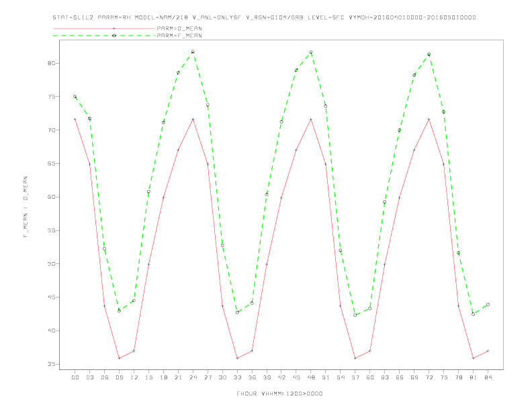Click the x-axis tick label 00
532x411 pixels.
point(75,377)
